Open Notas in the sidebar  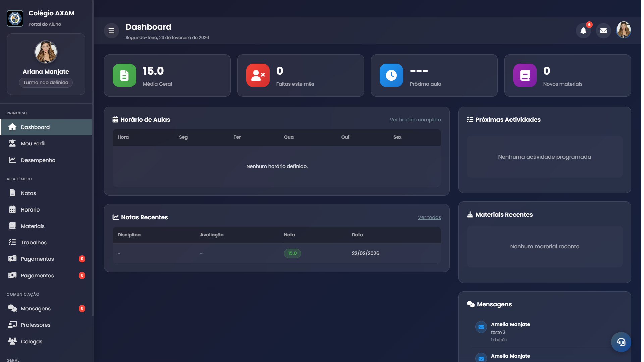coord(29,193)
